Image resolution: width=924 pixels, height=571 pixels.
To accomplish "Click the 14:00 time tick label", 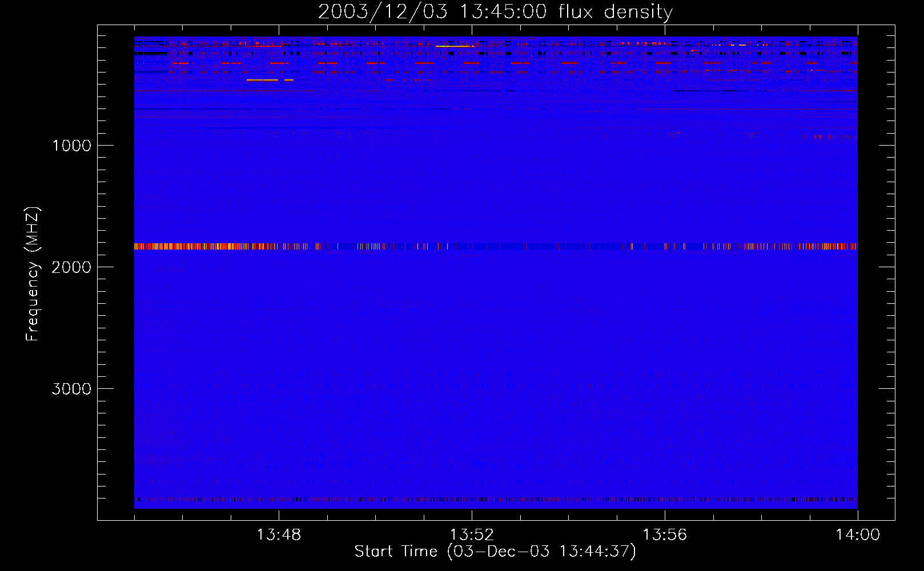I will (858, 535).
